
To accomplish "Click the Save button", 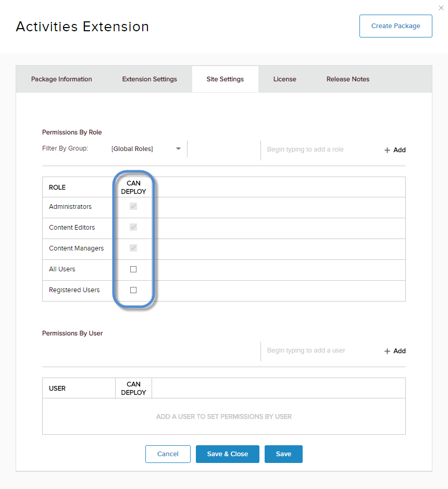I will (x=283, y=454).
